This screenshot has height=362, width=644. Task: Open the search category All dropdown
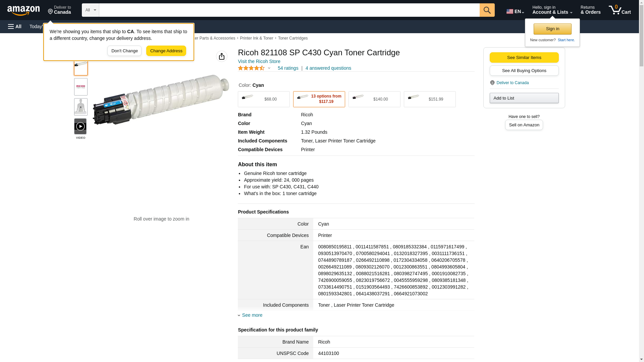(x=90, y=10)
